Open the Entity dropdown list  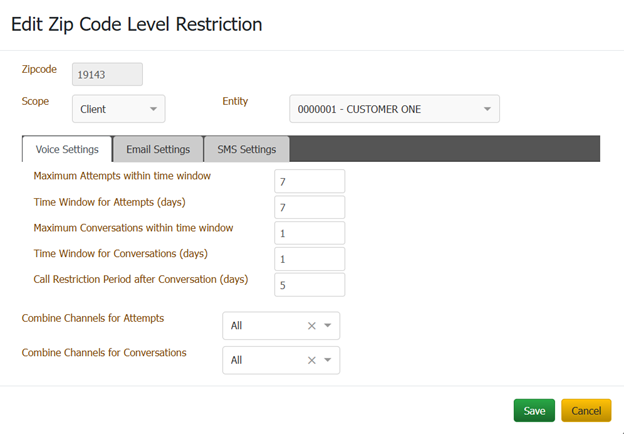click(486, 108)
